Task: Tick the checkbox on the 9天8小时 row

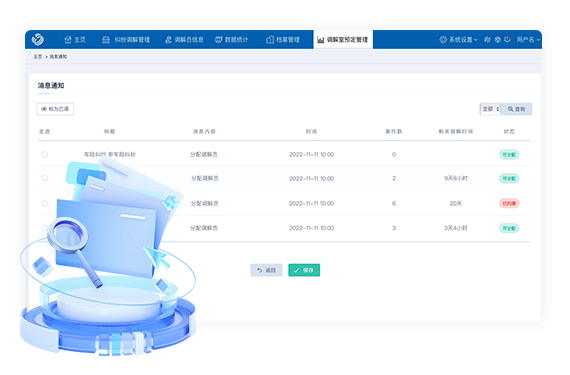Action: (44, 178)
